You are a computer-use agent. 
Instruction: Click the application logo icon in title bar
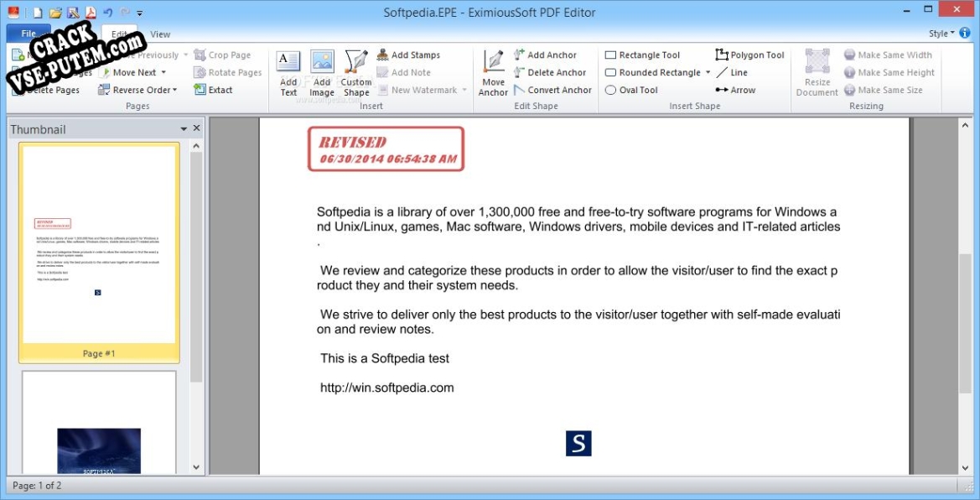[13, 13]
